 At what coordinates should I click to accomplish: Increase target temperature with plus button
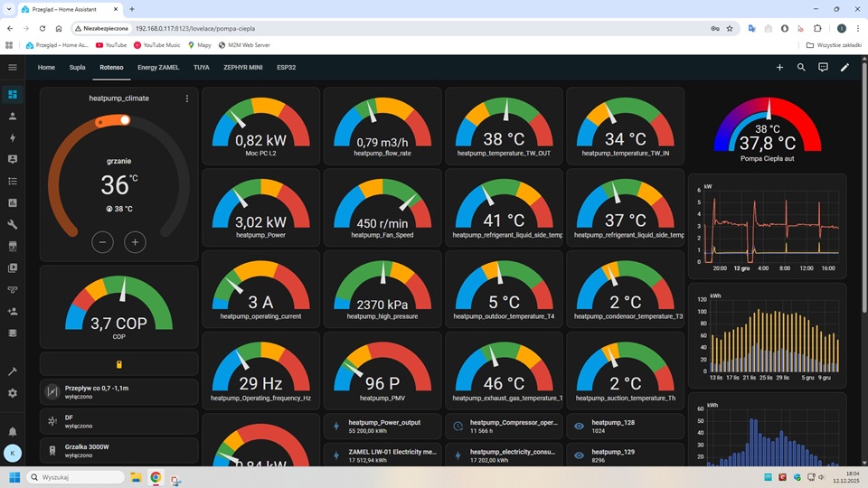click(135, 242)
